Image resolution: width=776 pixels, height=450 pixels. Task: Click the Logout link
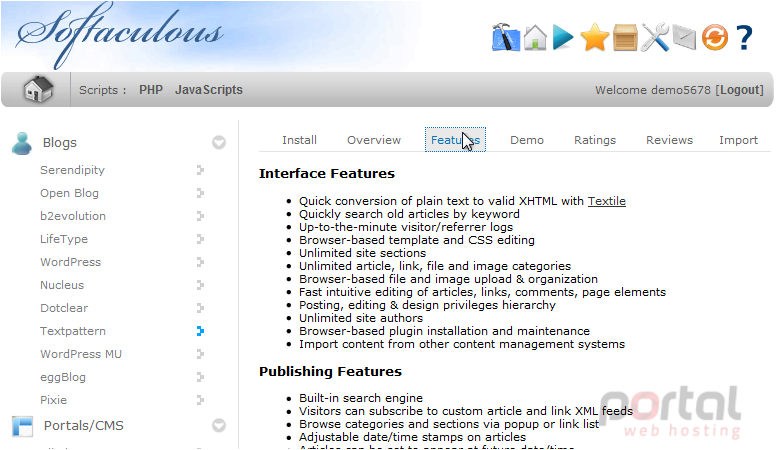[x=740, y=90]
